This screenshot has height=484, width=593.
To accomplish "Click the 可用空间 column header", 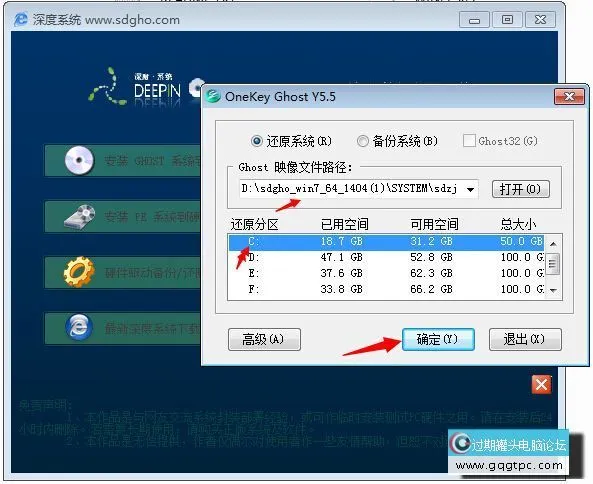I will [x=434, y=225].
